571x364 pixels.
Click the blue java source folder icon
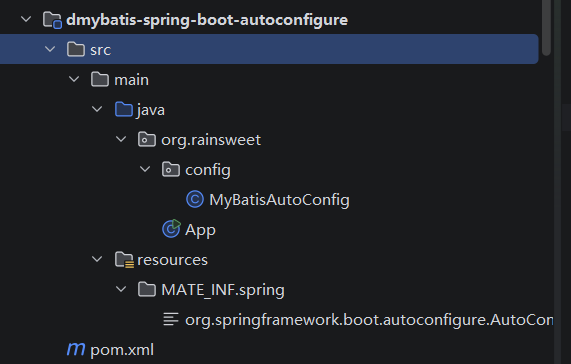click(x=124, y=109)
